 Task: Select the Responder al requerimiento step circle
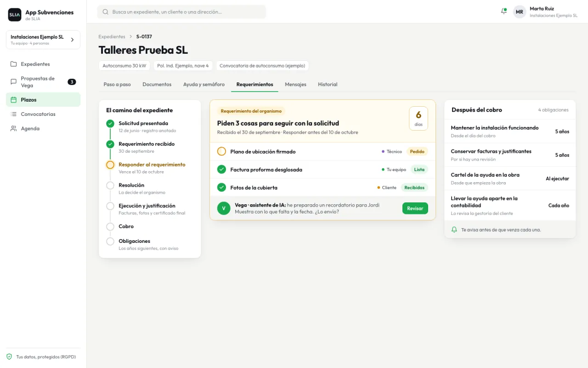click(x=110, y=165)
